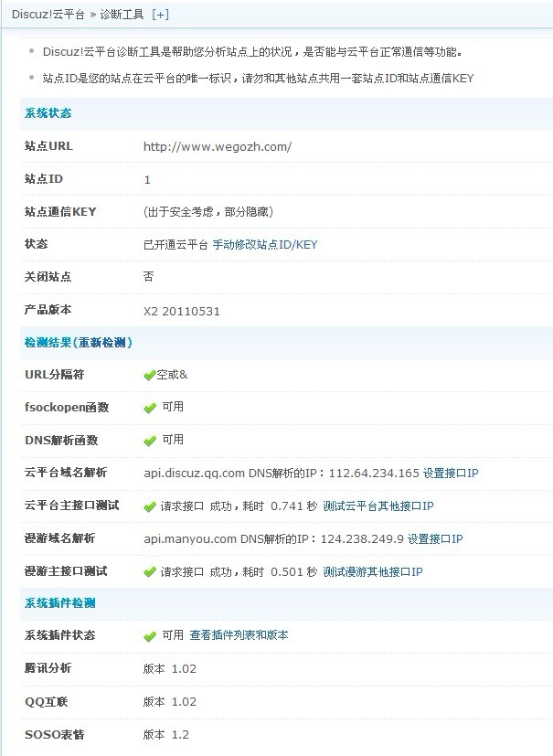Click the 系统插件检测 section header

pos(59,602)
